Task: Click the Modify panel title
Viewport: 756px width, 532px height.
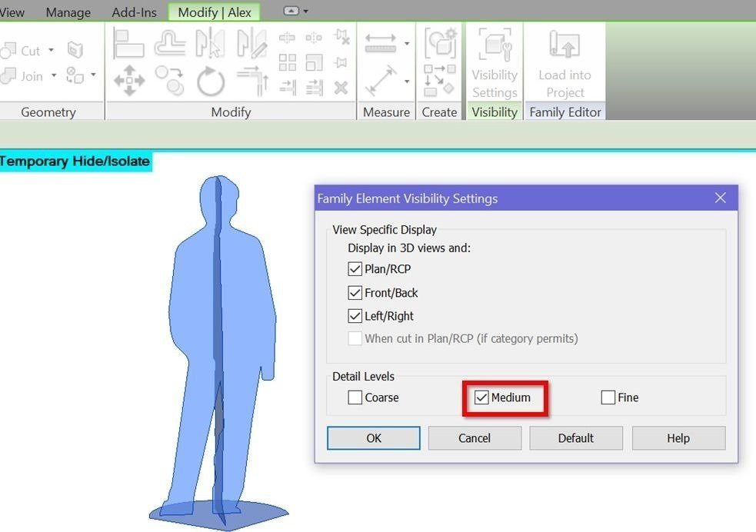Action: point(231,111)
